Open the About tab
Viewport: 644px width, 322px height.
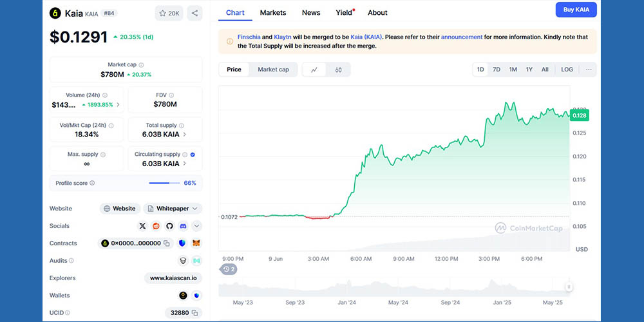click(x=377, y=13)
